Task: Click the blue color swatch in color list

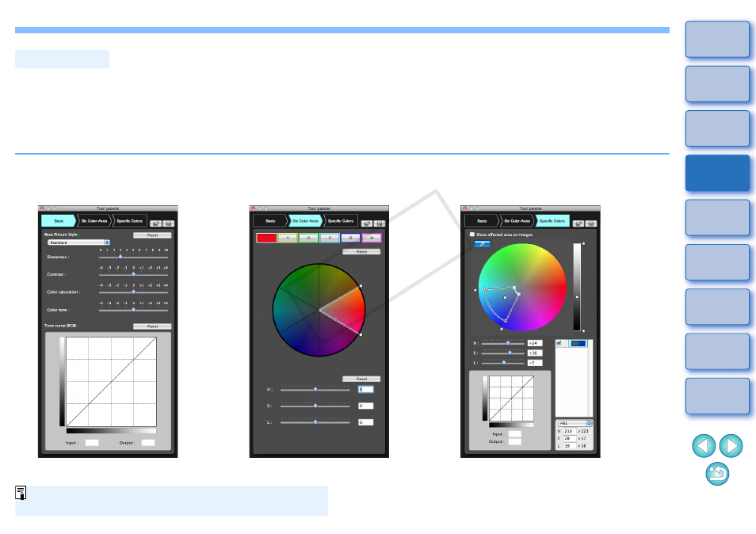Action: point(578,343)
